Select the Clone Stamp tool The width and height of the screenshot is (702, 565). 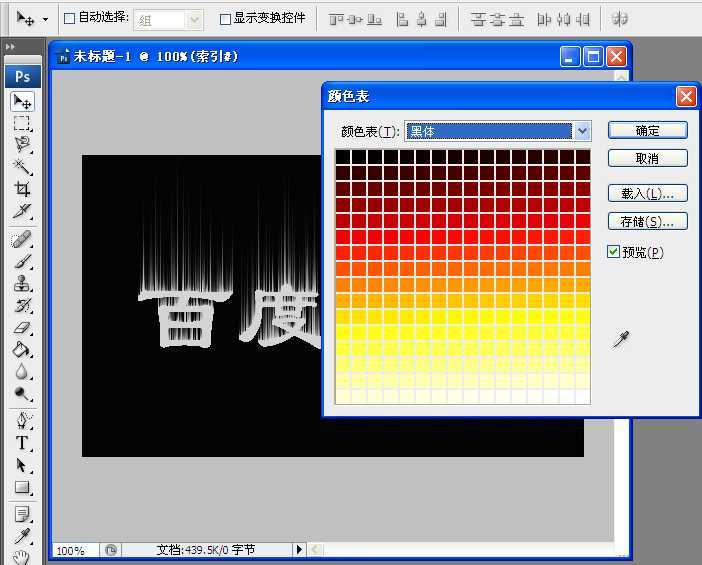point(22,284)
